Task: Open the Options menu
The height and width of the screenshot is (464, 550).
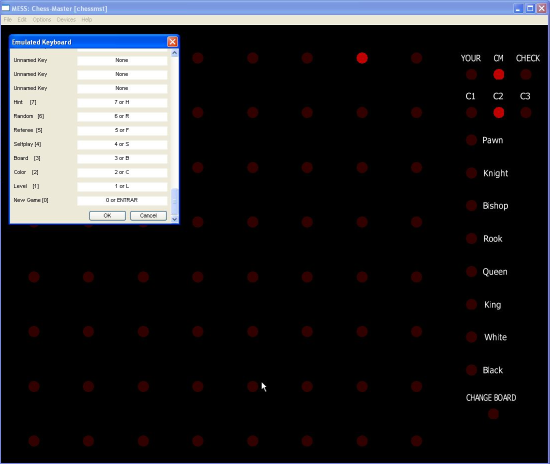Action: point(42,20)
